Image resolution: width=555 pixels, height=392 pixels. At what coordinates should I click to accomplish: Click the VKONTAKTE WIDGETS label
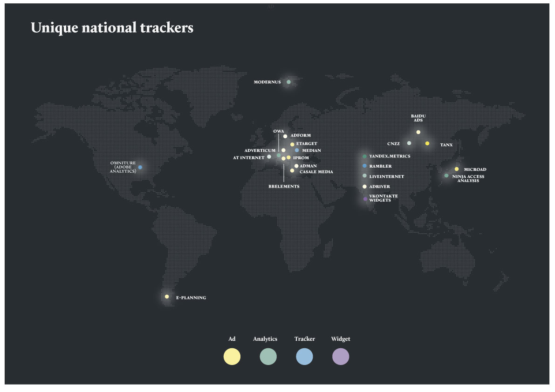click(384, 198)
